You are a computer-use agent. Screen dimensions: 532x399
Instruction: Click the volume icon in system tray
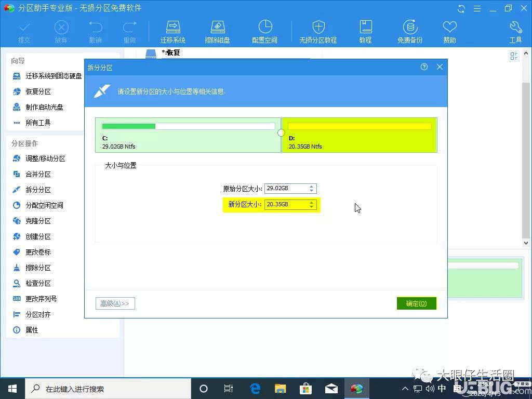pos(430,389)
